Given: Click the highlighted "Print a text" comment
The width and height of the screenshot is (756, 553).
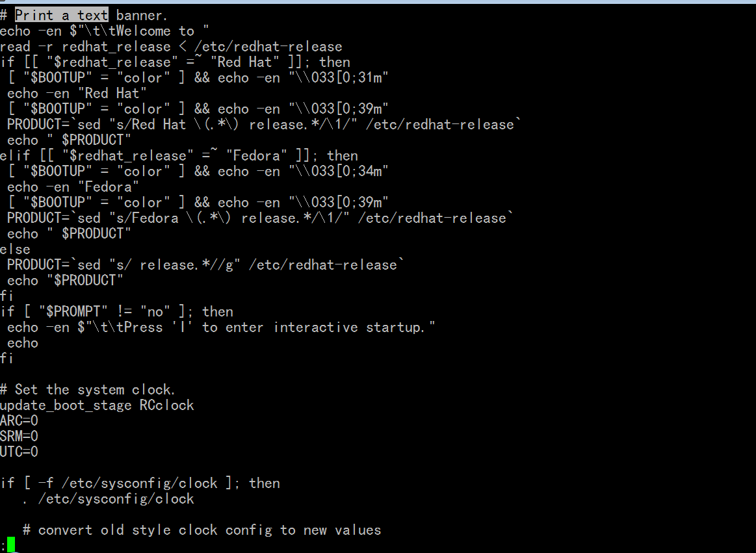Looking at the screenshot, I should pos(61,15).
